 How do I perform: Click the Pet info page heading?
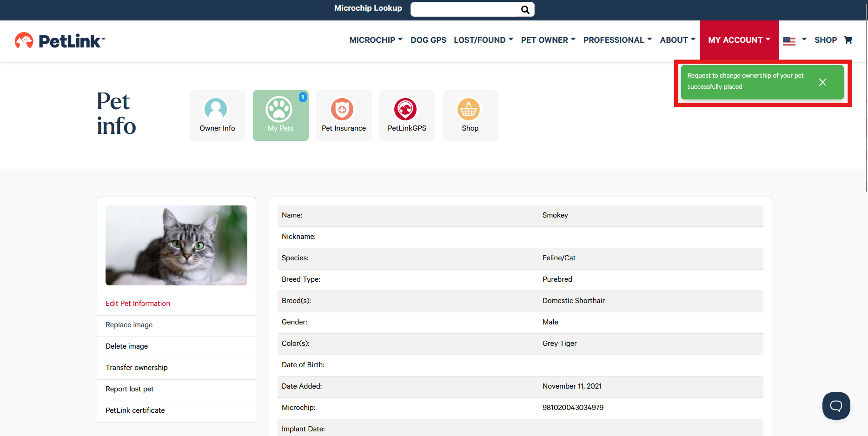[x=116, y=113]
